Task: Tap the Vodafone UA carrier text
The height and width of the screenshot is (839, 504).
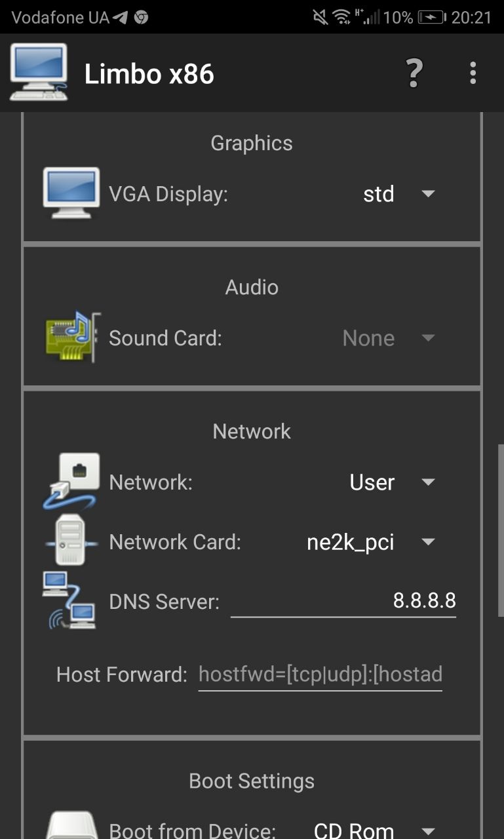Action: (x=60, y=17)
